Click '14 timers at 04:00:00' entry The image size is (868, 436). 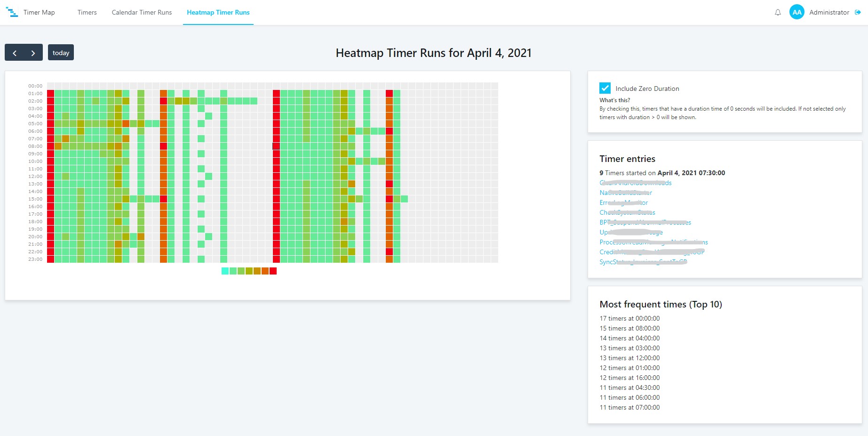pyautogui.click(x=629, y=338)
